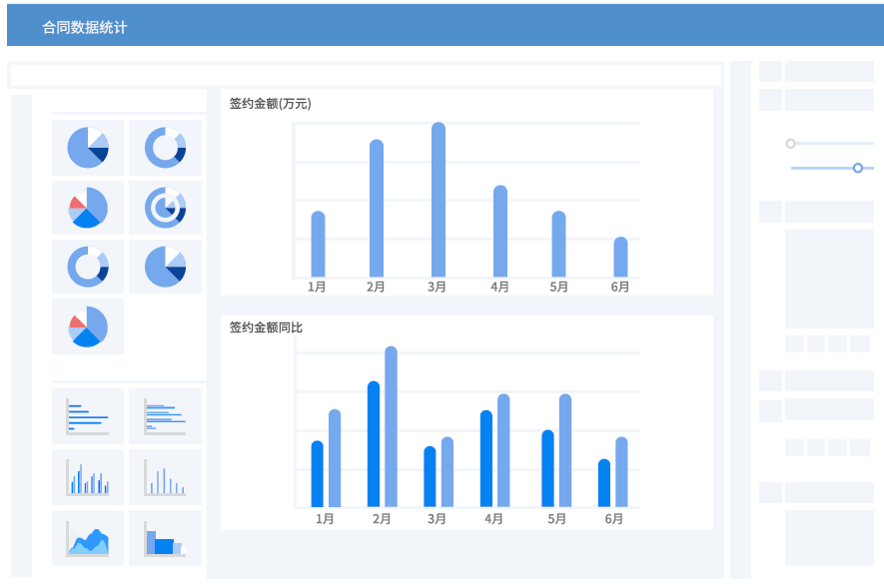
Task: Select the 签约金额同比 chart title
Action: point(266,327)
